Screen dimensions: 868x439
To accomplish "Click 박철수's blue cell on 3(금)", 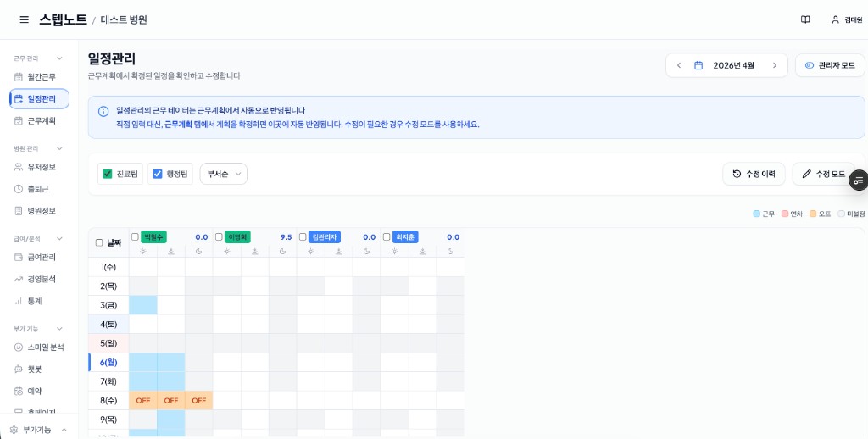I will [x=142, y=305].
